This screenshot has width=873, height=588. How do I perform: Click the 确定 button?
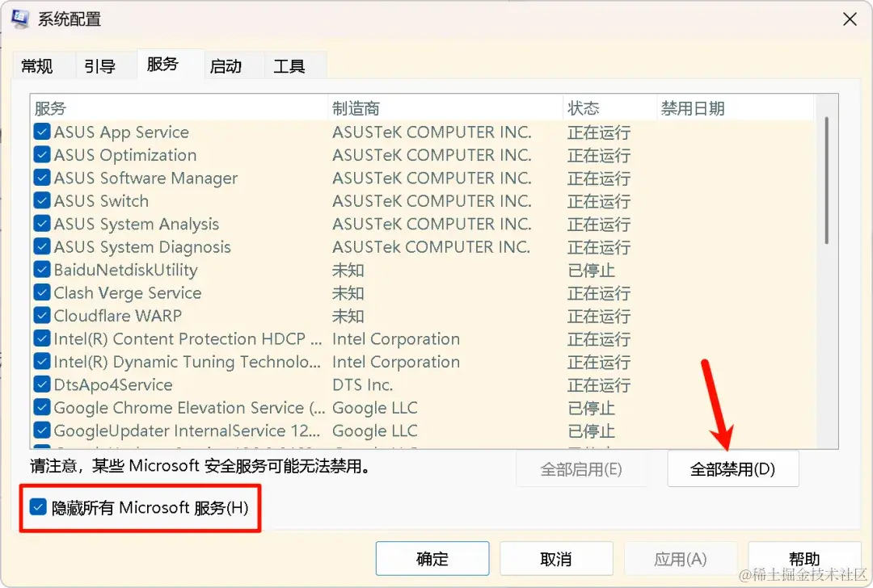[x=432, y=558]
